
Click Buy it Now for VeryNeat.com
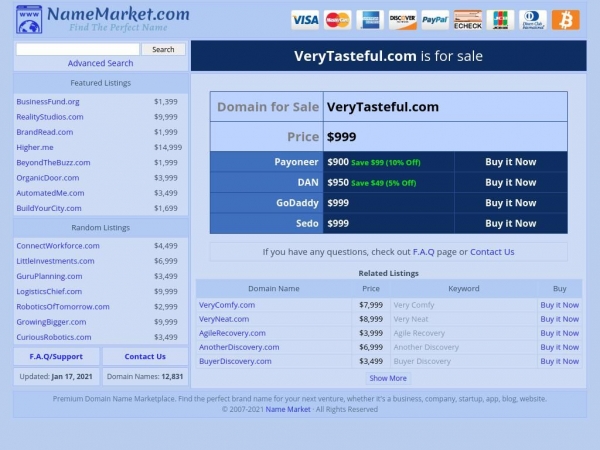coord(559,320)
